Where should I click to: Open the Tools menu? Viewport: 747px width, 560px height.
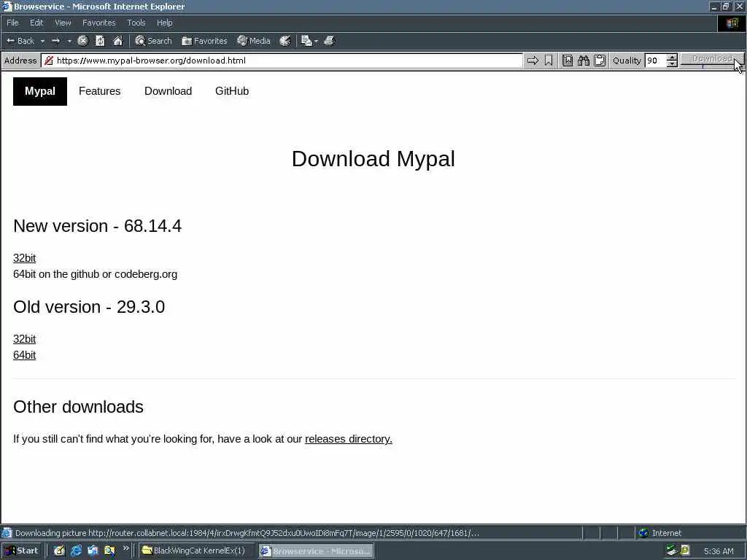(136, 23)
